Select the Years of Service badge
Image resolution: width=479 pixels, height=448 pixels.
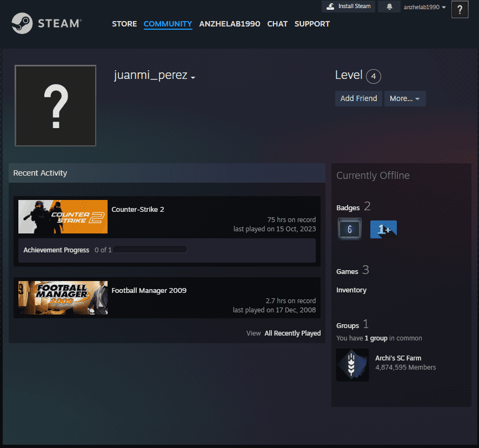(349, 229)
